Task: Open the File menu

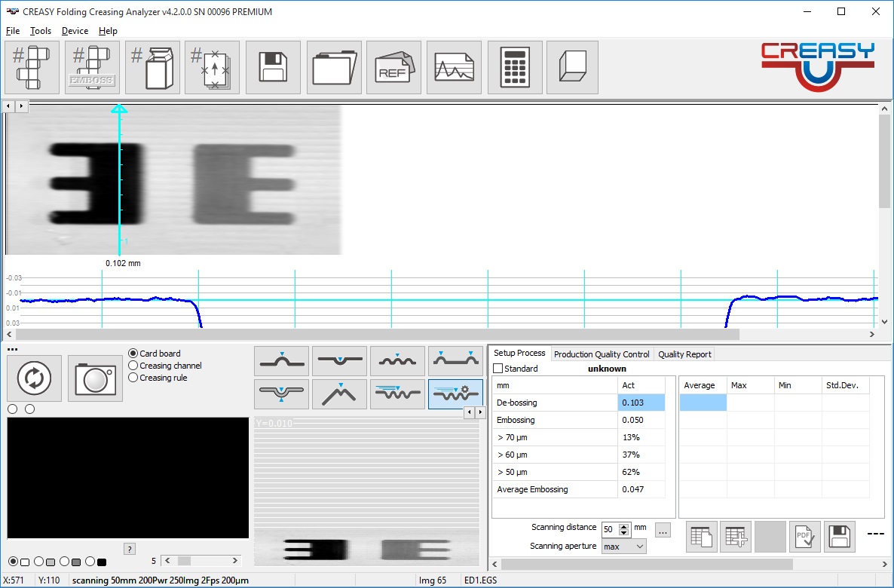Action: tap(13, 31)
